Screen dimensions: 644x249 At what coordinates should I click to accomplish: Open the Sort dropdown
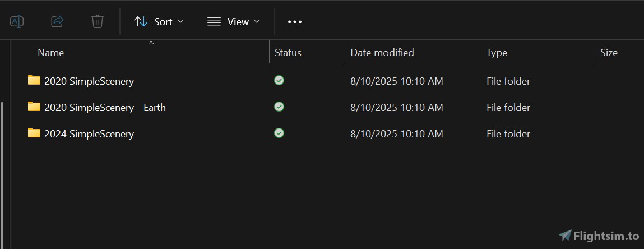click(159, 22)
